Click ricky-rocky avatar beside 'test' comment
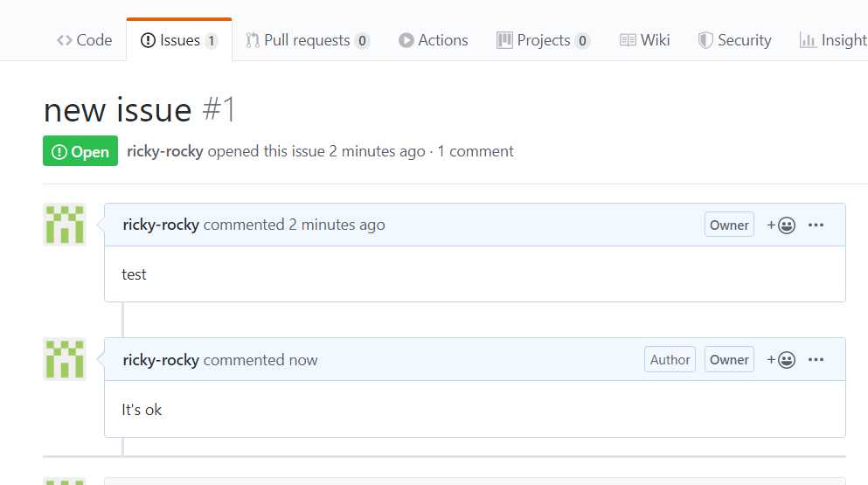868x485 pixels. (x=65, y=225)
